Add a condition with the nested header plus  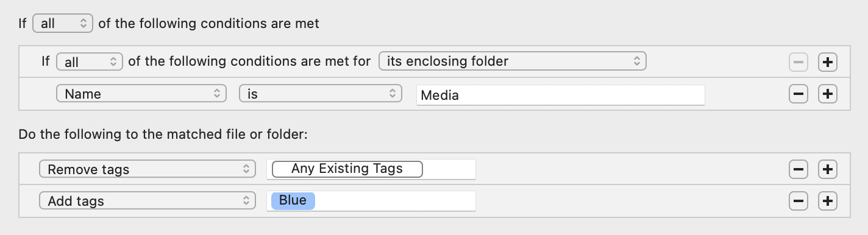[x=827, y=62]
